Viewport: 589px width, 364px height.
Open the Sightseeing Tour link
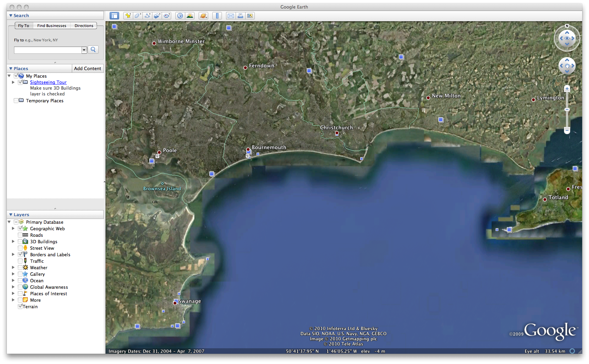pyautogui.click(x=48, y=82)
